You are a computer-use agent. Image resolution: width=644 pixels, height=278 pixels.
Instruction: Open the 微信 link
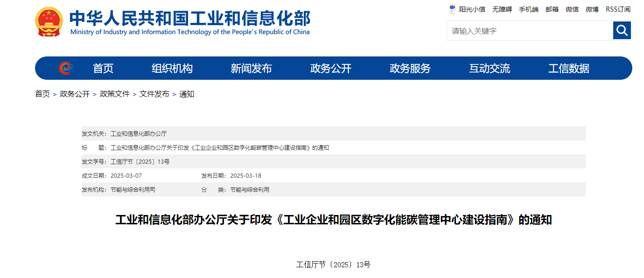click(572, 9)
